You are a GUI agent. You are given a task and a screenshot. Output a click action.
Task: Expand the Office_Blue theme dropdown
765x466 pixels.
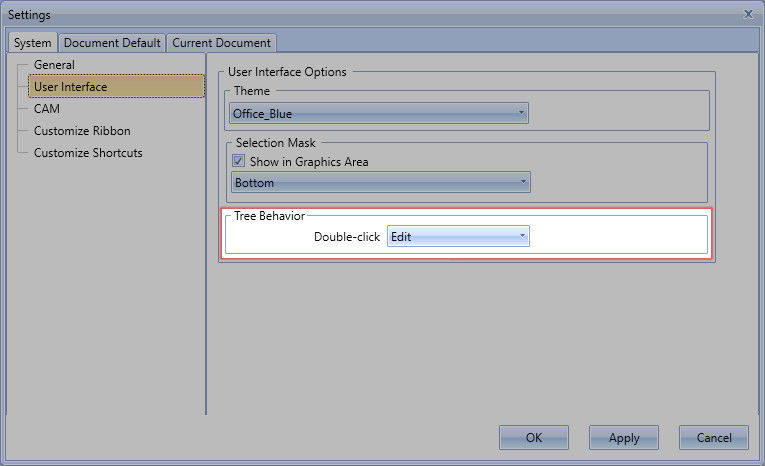coord(379,113)
